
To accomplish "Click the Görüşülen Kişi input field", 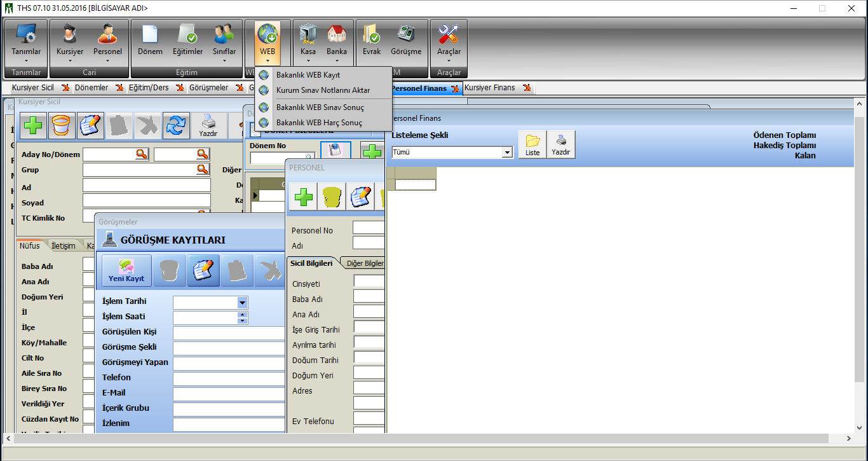I will pos(229,333).
